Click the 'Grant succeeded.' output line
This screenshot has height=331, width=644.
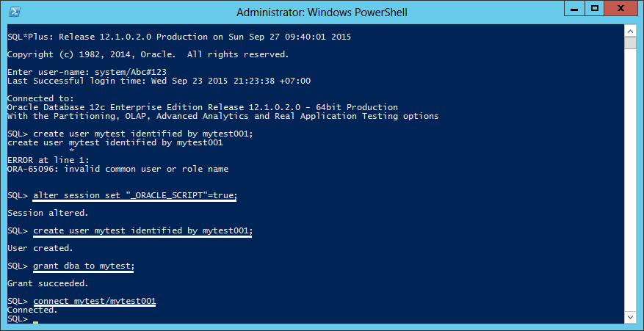[48, 283]
